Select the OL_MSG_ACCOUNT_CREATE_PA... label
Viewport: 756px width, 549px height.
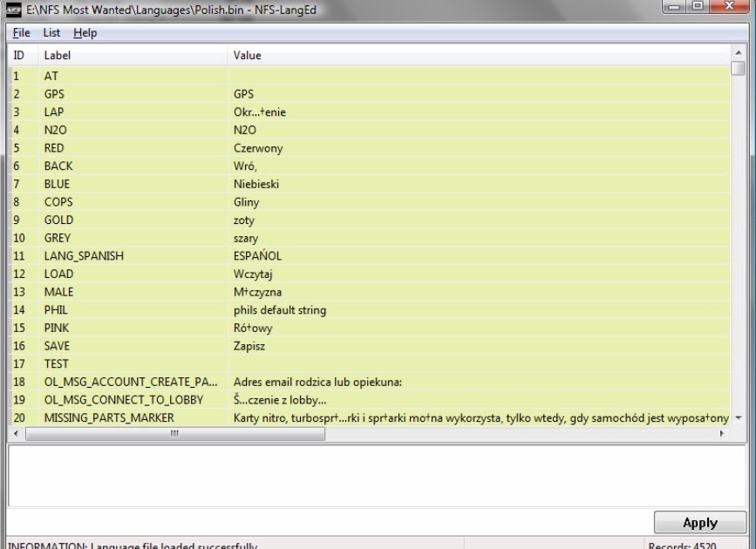pyautogui.click(x=131, y=382)
